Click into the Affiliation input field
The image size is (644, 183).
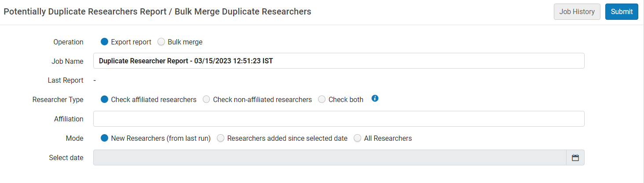coord(339,119)
